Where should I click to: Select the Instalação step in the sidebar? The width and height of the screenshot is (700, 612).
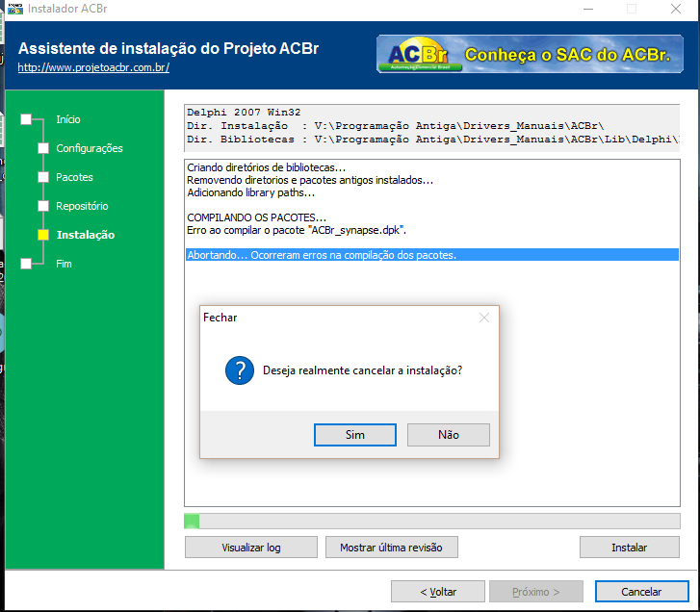[x=86, y=235]
